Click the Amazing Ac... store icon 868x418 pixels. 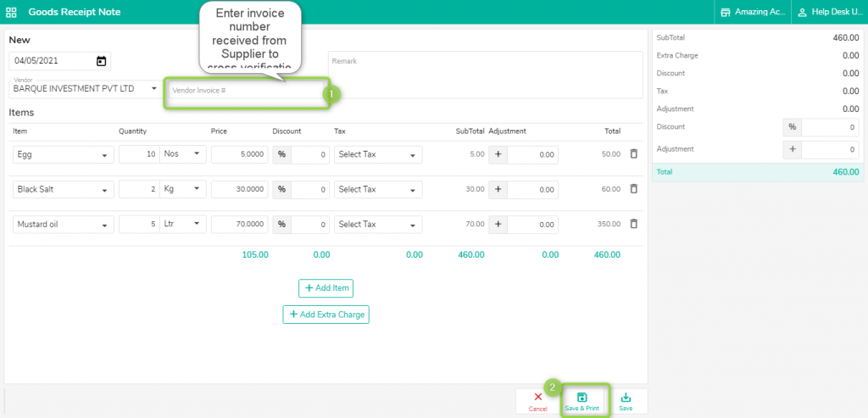coord(726,12)
